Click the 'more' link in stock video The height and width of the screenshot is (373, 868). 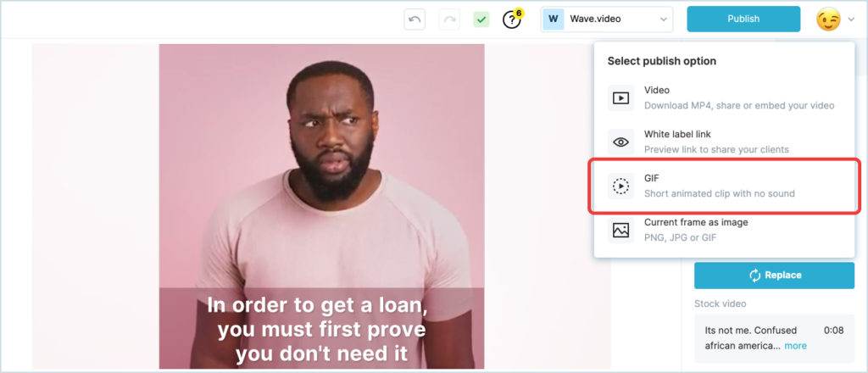click(x=795, y=346)
